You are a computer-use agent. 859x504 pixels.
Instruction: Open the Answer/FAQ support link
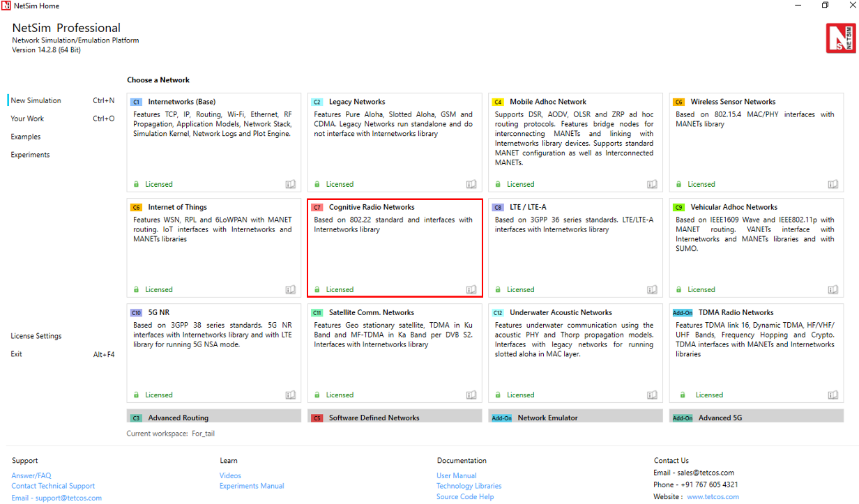pyautogui.click(x=31, y=475)
